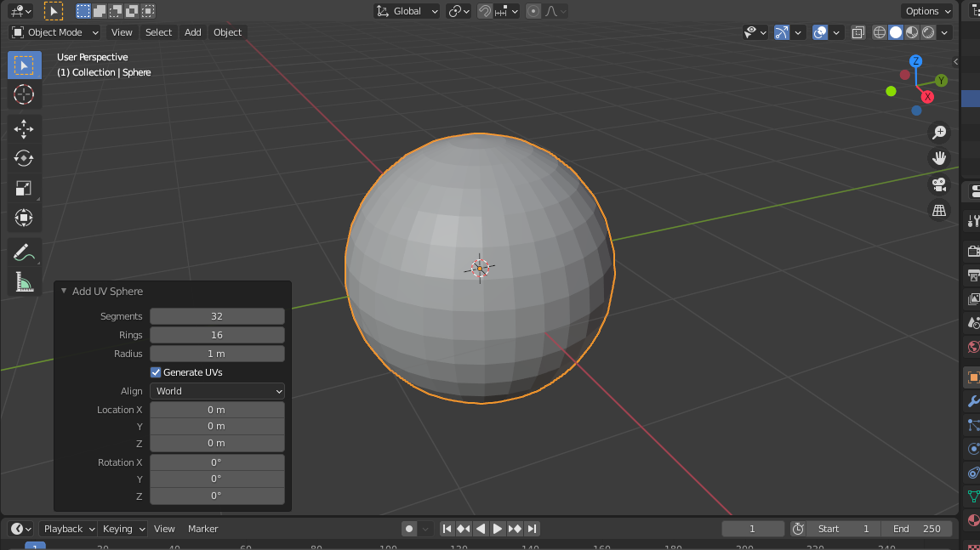Open the timeline View menu

pyautogui.click(x=164, y=529)
